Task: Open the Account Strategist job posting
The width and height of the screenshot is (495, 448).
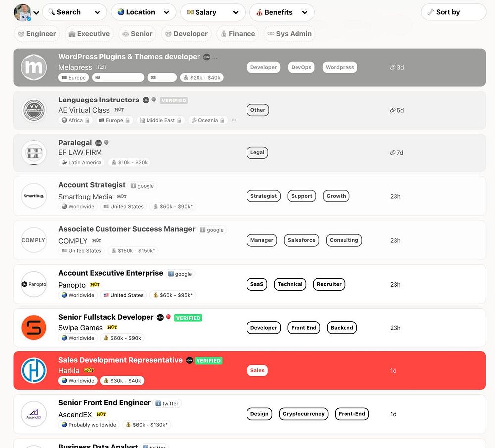Action: click(x=92, y=185)
